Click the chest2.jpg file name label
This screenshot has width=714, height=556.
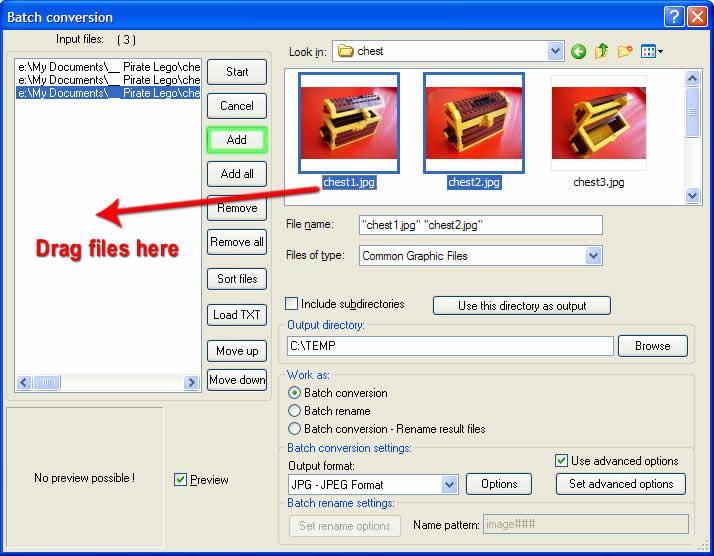pyautogui.click(x=474, y=182)
